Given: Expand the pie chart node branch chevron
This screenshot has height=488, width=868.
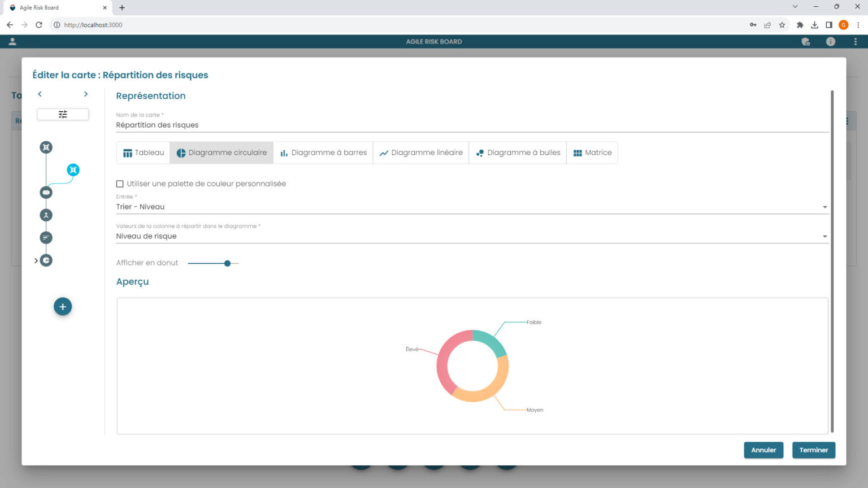Looking at the screenshot, I should [x=36, y=260].
